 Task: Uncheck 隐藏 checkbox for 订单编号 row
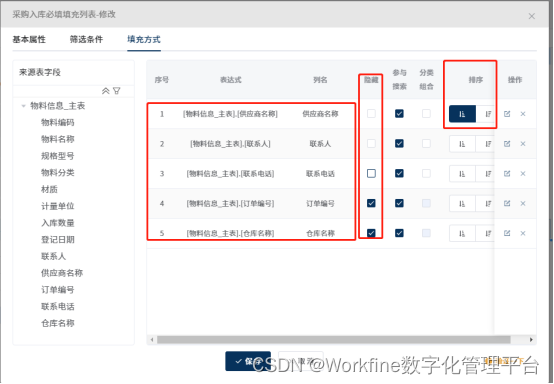pos(371,203)
